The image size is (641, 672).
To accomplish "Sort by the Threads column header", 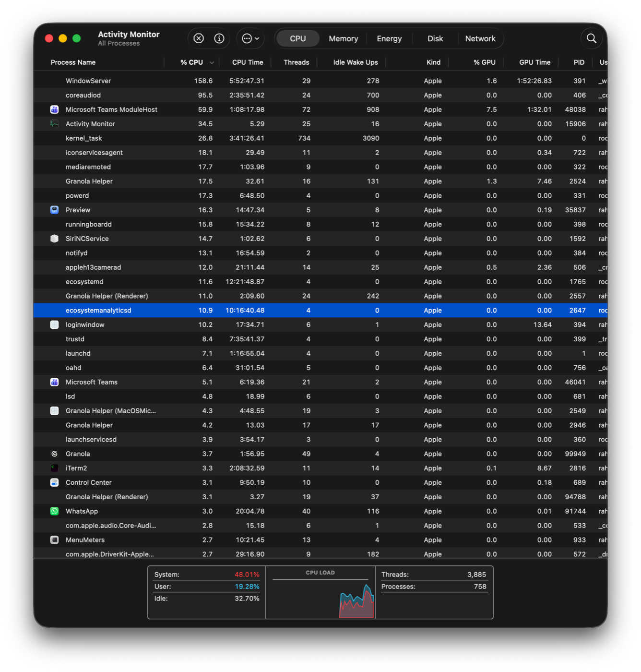I will coord(297,62).
